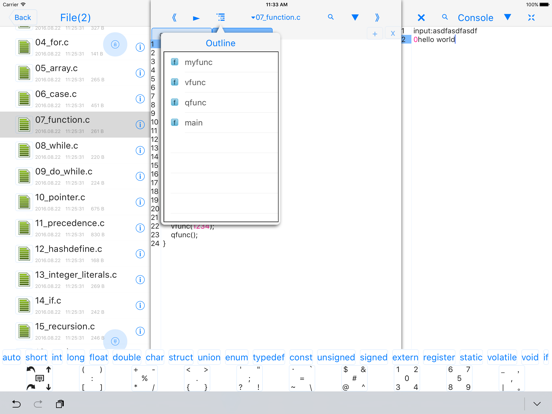Insert the unsigned keyword

[x=336, y=357]
